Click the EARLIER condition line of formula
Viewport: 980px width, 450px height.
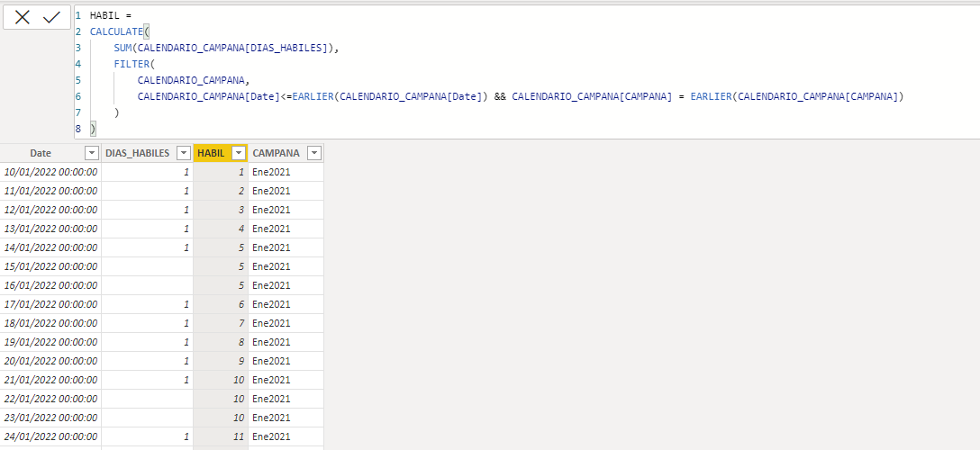[x=522, y=96]
